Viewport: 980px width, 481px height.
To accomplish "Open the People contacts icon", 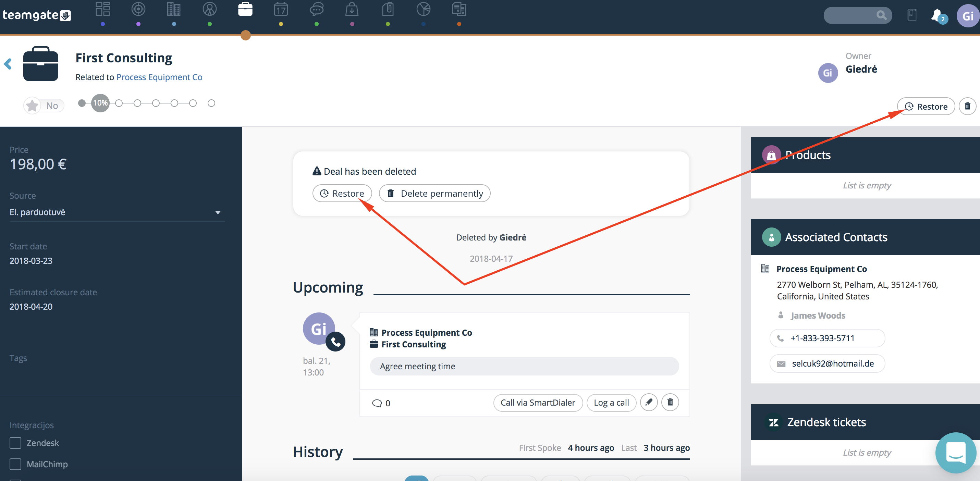I will click(x=210, y=9).
